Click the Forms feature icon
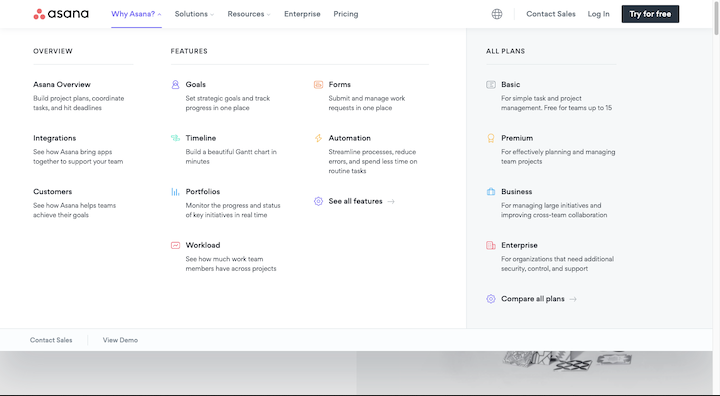The height and width of the screenshot is (396, 720). pyautogui.click(x=318, y=85)
